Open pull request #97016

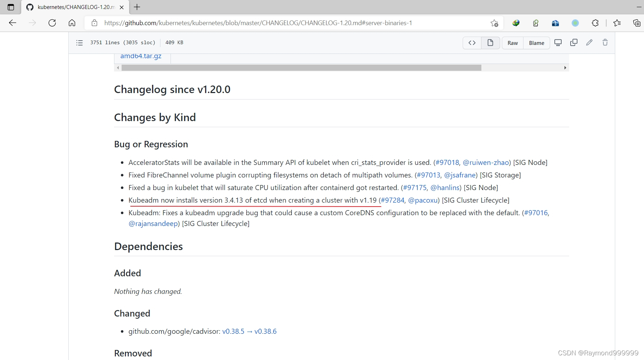coord(536,213)
